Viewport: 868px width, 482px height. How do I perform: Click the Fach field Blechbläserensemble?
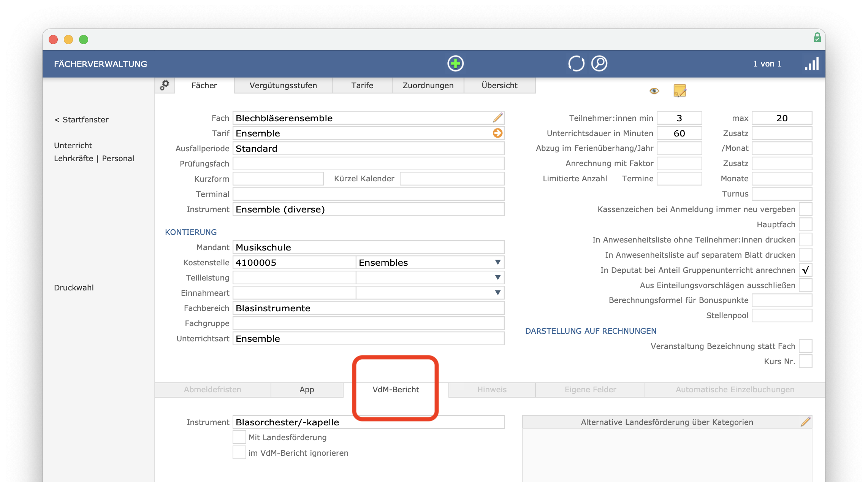[368, 118]
